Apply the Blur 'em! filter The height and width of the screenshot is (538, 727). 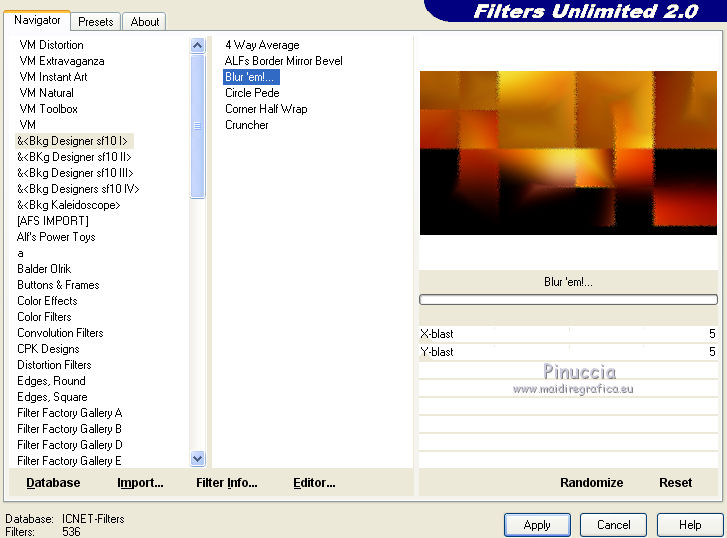coord(537,525)
